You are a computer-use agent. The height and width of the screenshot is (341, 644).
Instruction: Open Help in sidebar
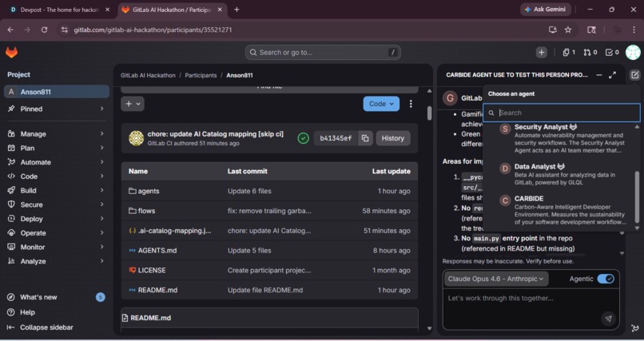pyautogui.click(x=56, y=312)
